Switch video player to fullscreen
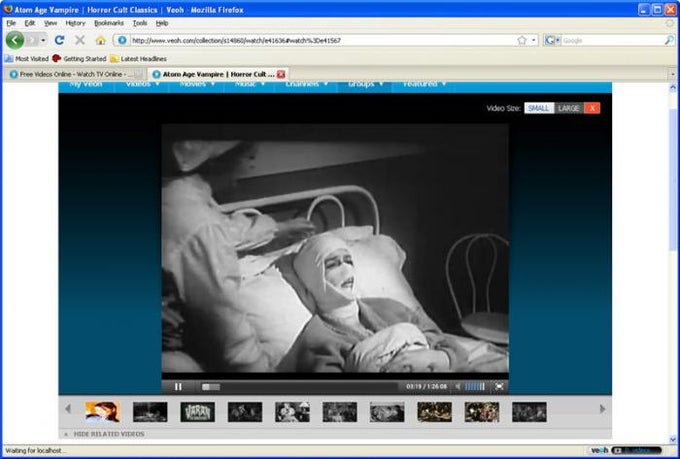The width and height of the screenshot is (680, 459). (x=499, y=386)
